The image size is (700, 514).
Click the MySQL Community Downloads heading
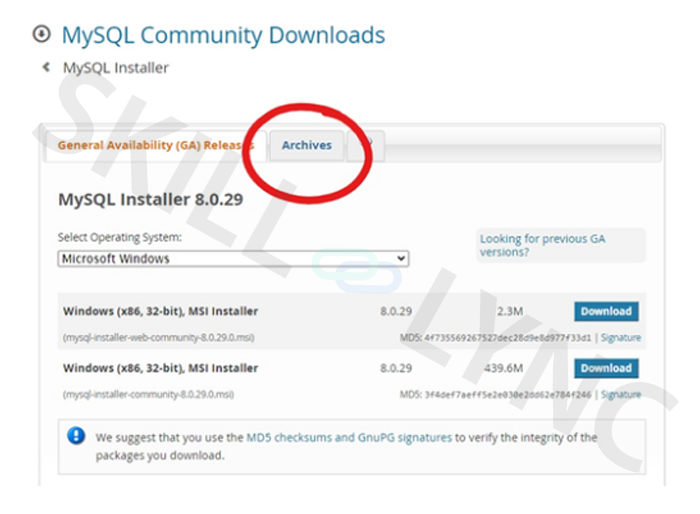coord(223,35)
